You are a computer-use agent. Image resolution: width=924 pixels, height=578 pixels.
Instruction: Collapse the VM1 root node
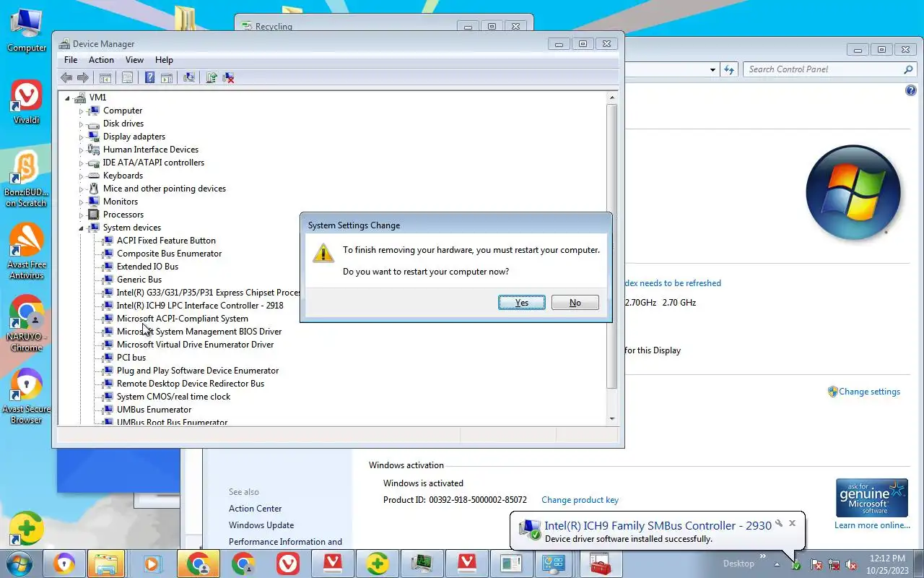(68, 98)
